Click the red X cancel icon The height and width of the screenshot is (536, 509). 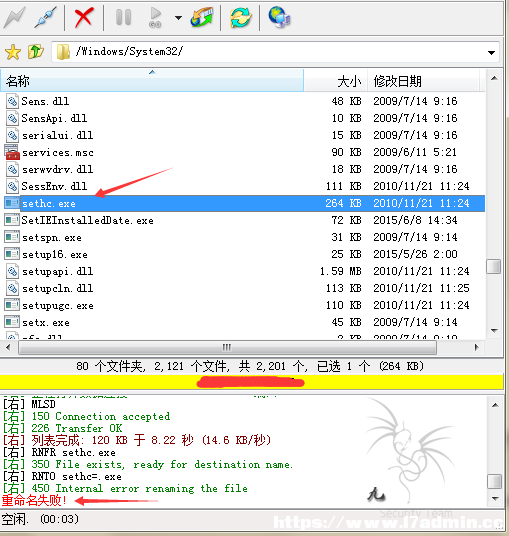click(84, 17)
